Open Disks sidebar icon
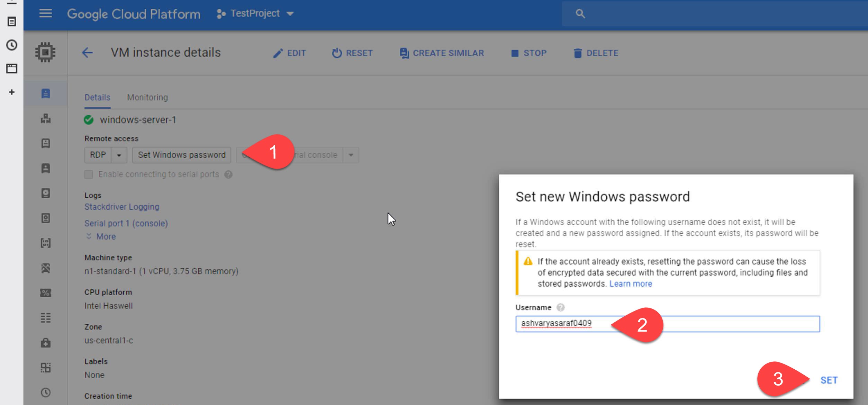 point(46,193)
